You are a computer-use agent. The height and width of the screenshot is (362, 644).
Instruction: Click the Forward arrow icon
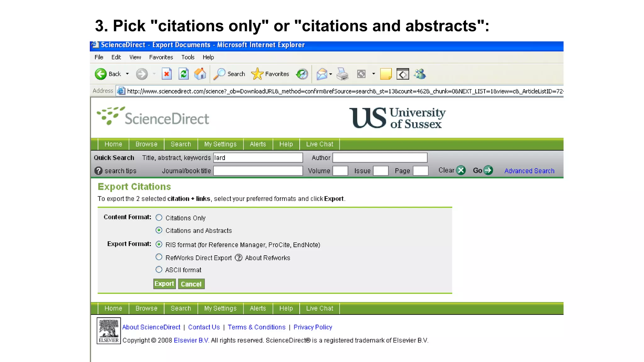142,74
